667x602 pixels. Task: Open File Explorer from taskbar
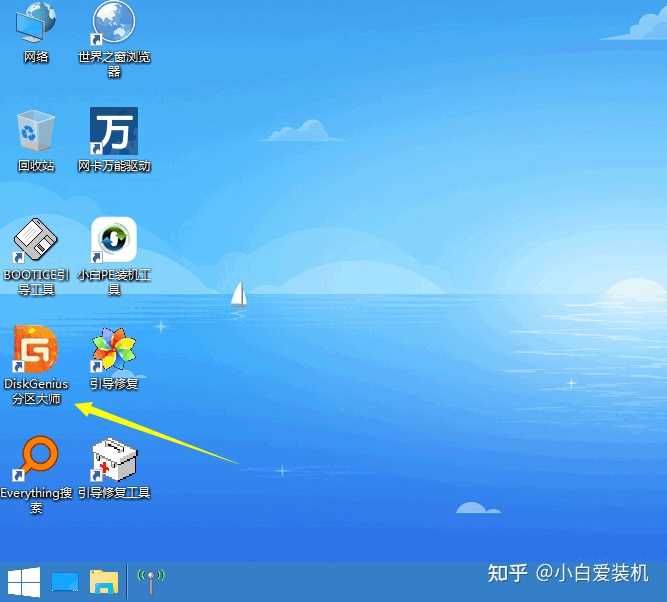click(104, 582)
